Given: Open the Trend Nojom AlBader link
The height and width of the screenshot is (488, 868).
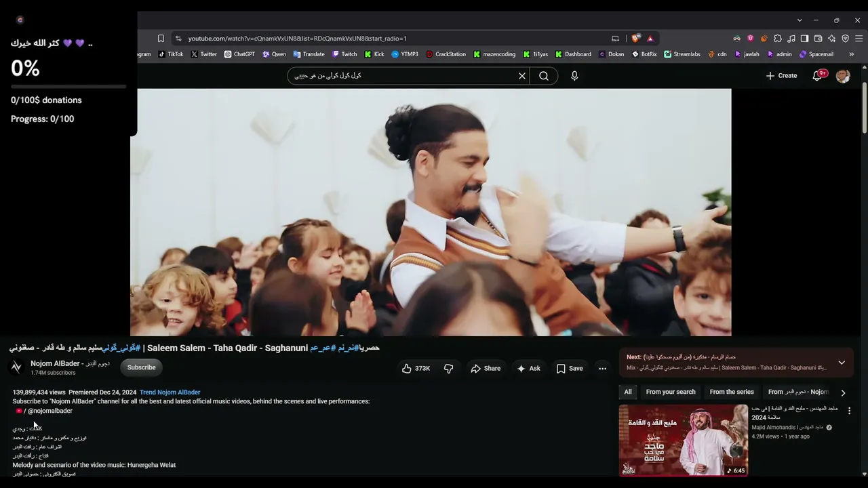Looking at the screenshot, I should tap(170, 392).
